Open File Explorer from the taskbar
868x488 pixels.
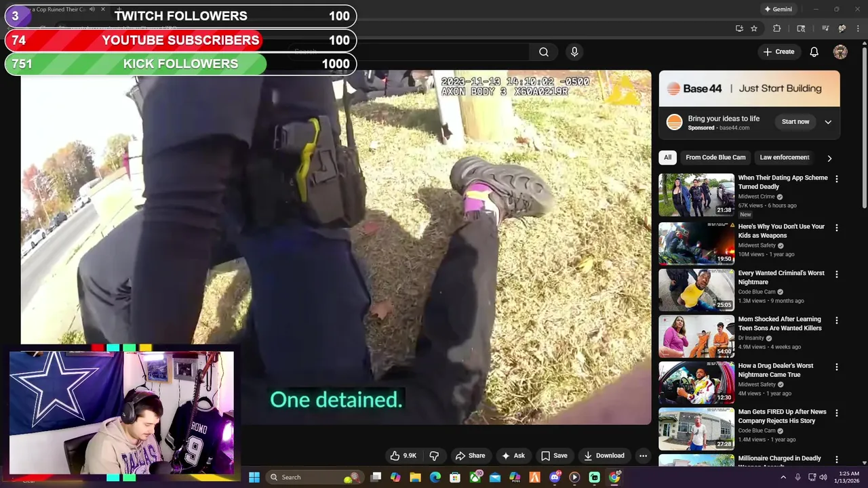point(415,477)
